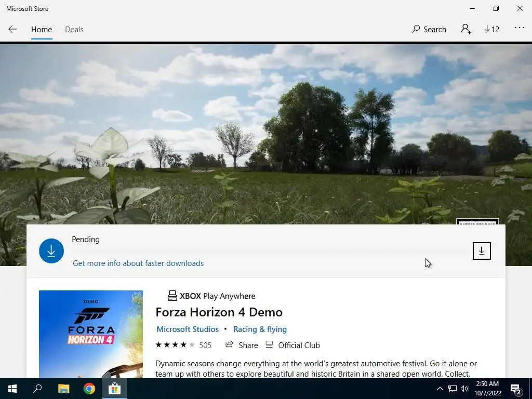Click the game description text
The width and height of the screenshot is (532, 399).
pos(316,368)
